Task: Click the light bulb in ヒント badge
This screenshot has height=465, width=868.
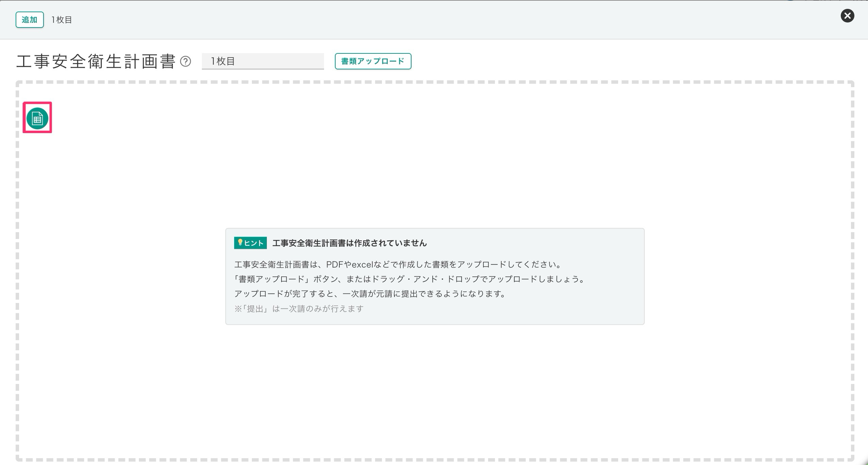Action: (240, 242)
